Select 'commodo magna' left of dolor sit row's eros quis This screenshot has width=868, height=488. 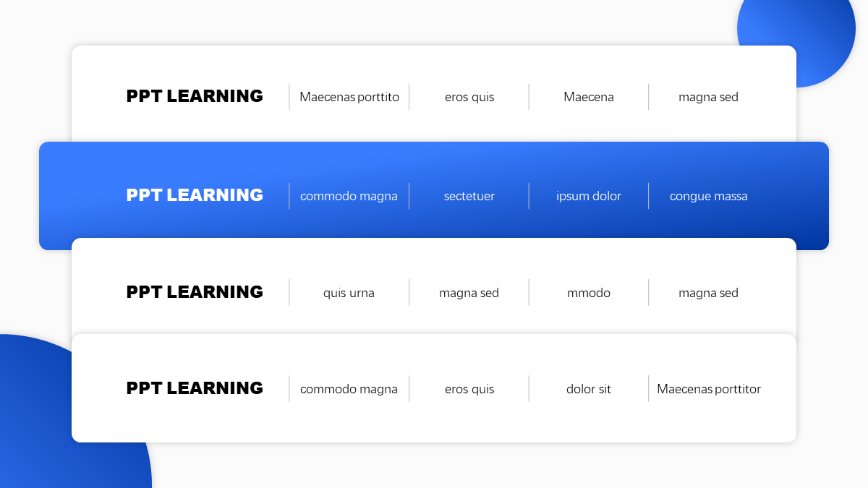pyautogui.click(x=349, y=389)
